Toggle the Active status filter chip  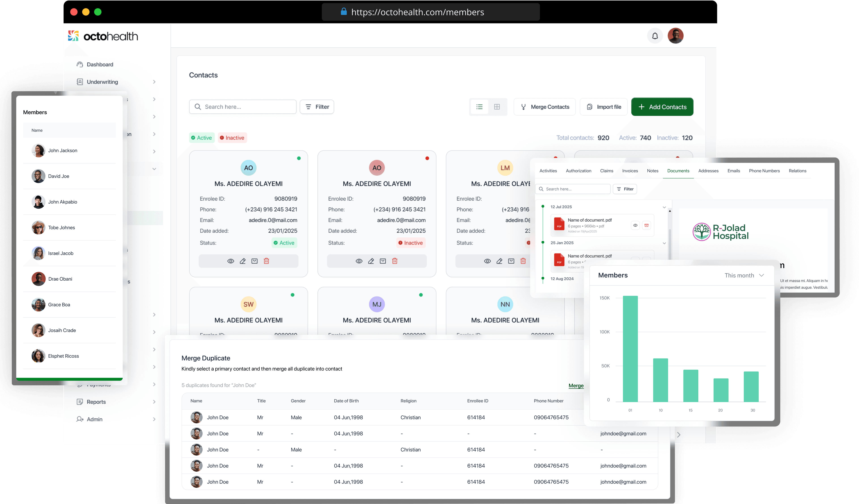202,138
